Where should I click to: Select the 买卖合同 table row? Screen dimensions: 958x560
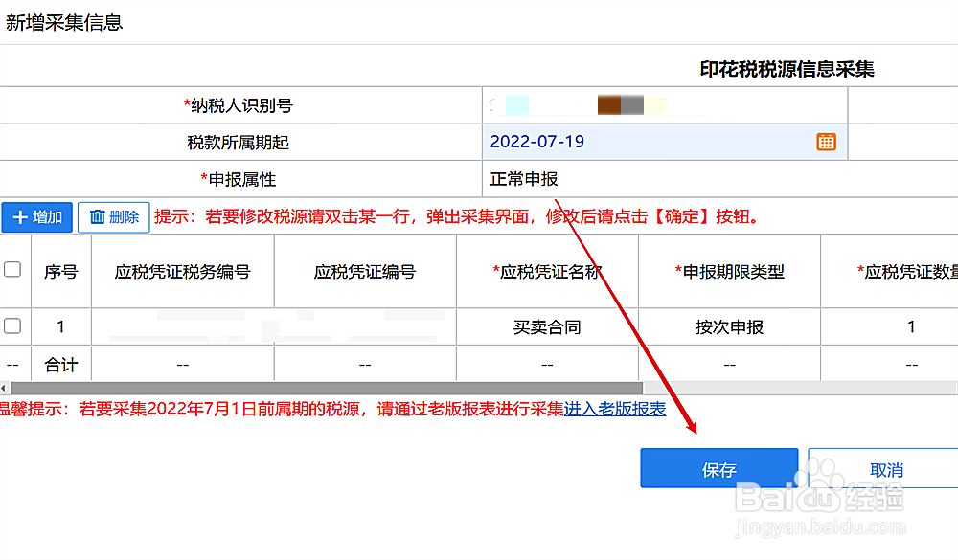(547, 326)
